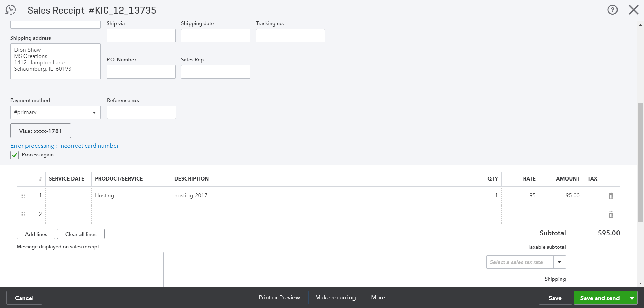
Task: Open the sales tax rate dropdown
Action: [559, 262]
